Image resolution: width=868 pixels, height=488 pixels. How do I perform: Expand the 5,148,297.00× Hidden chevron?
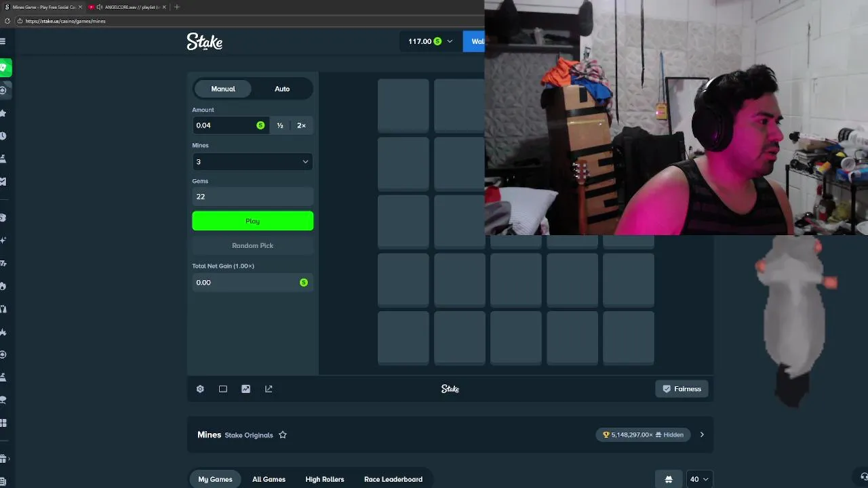[x=702, y=435]
